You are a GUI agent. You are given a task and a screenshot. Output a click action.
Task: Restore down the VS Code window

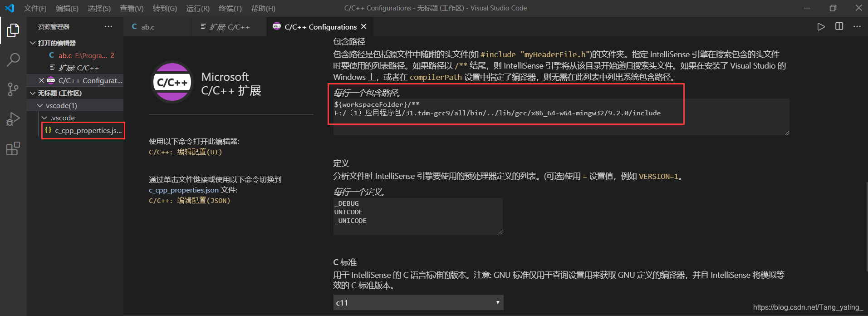(833, 8)
